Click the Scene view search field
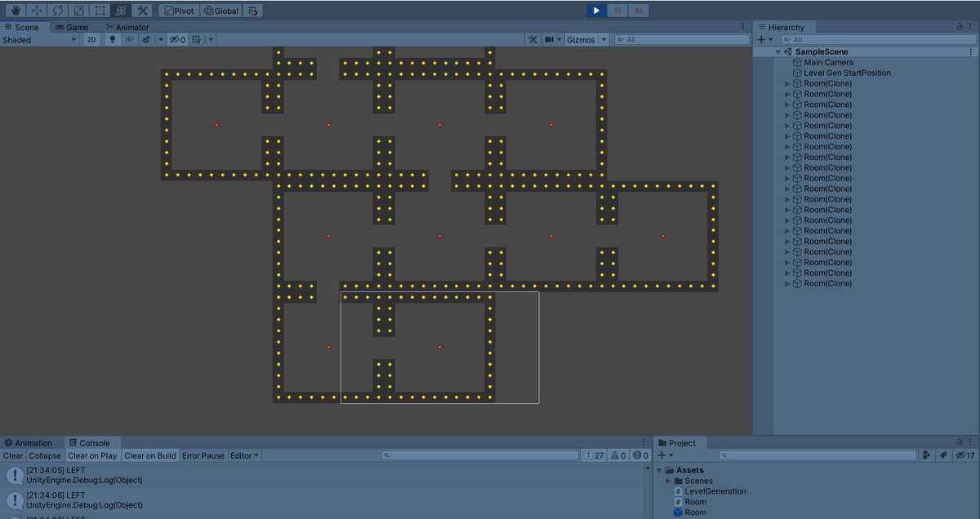 (681, 39)
